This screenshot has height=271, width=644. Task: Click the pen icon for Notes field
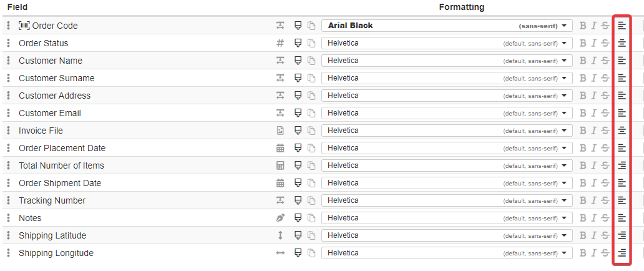click(280, 218)
